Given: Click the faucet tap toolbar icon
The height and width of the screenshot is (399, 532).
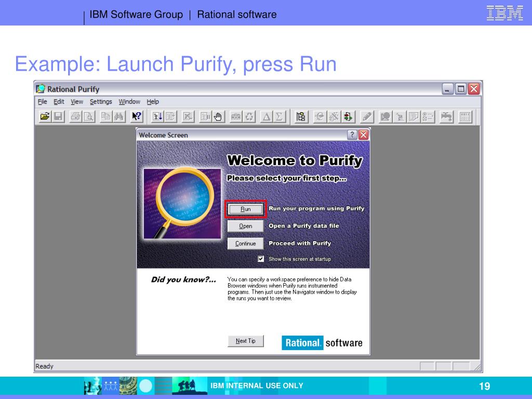Looking at the screenshot, I should point(446,117).
